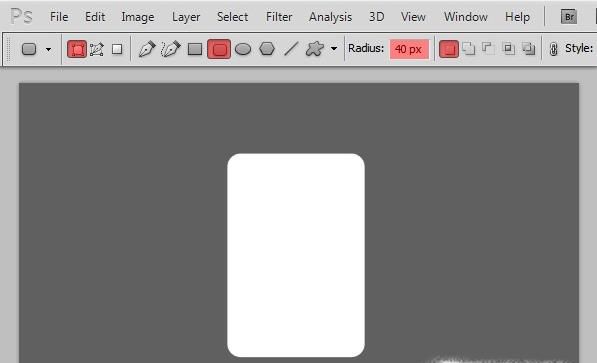Open the Select menu

click(232, 17)
